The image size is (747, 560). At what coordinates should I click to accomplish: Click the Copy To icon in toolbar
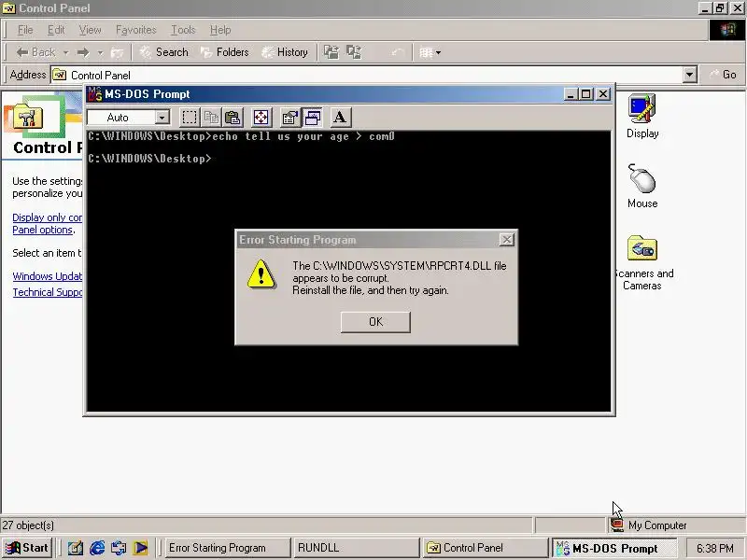tap(354, 52)
